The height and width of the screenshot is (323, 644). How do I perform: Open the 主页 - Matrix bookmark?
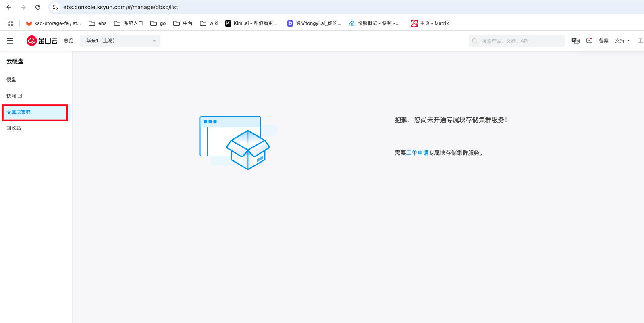(x=430, y=23)
